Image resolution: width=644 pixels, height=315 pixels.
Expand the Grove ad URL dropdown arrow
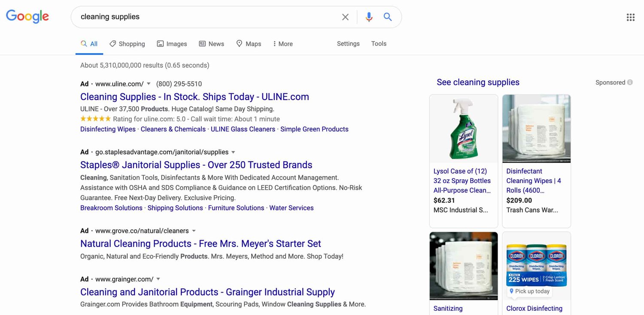click(x=194, y=231)
